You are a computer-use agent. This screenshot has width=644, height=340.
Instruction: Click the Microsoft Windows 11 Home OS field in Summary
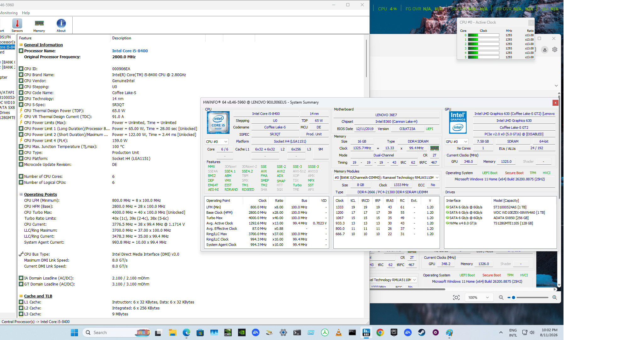(x=500, y=179)
